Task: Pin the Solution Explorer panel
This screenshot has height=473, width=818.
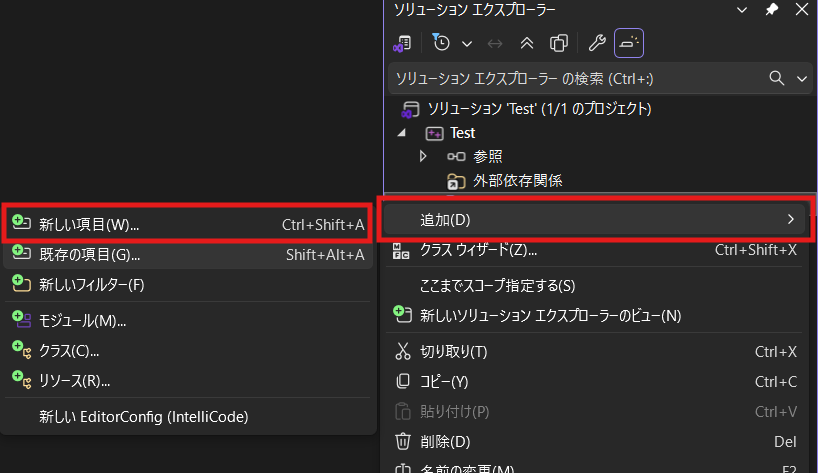Action: (771, 9)
